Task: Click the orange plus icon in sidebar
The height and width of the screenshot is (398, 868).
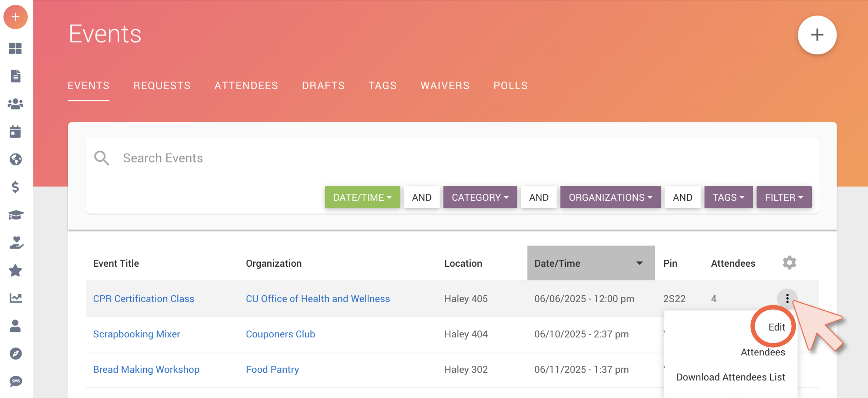Action: click(16, 17)
